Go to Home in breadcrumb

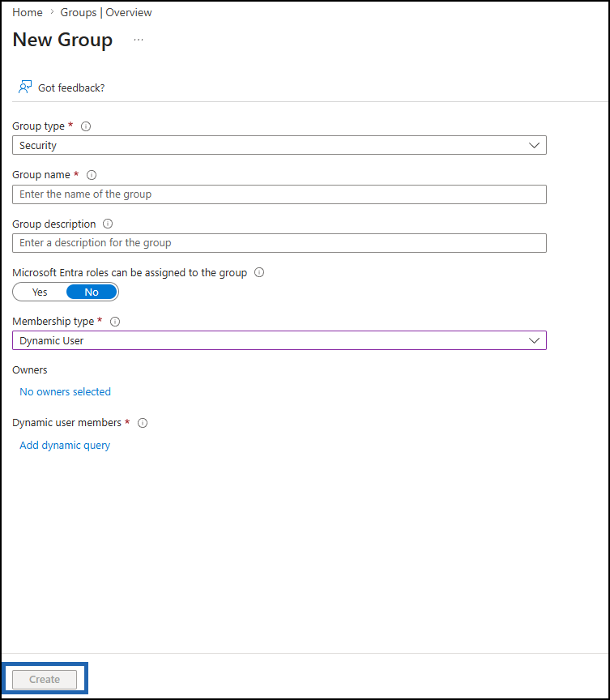pos(28,12)
